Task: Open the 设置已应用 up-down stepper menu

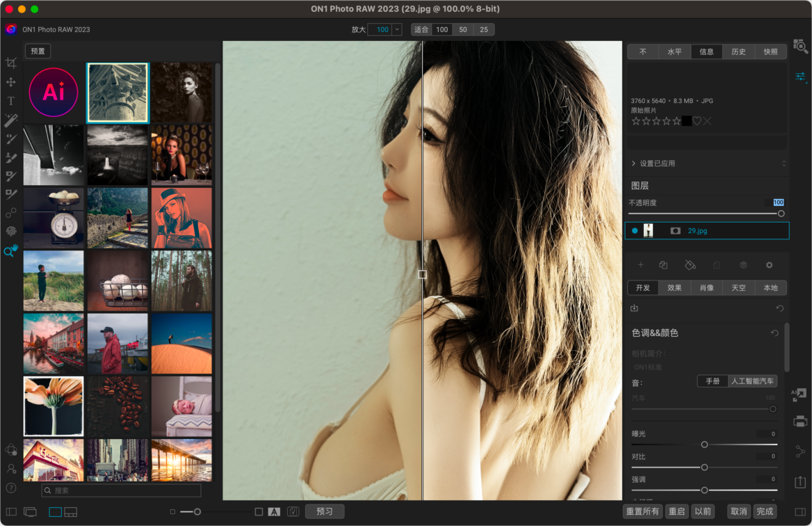Action: click(x=783, y=164)
